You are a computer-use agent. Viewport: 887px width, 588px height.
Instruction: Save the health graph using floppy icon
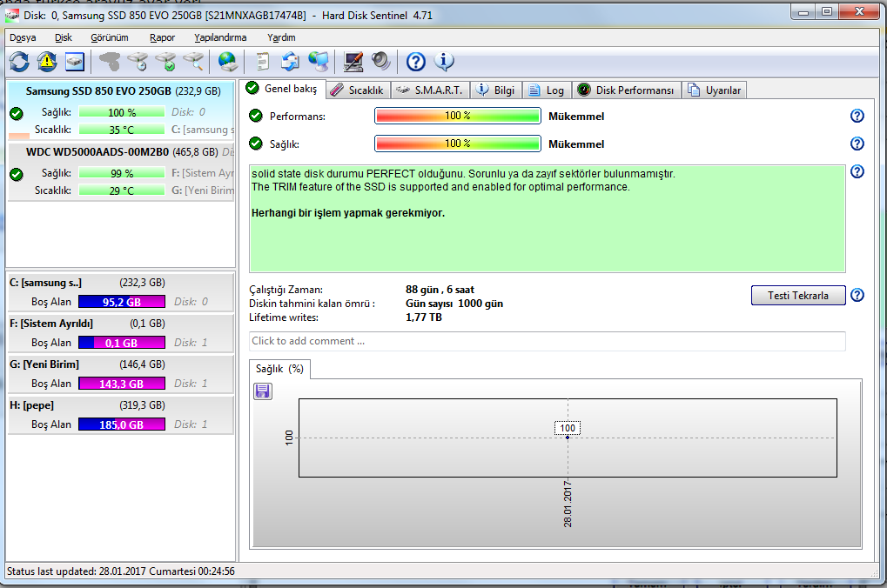click(263, 391)
